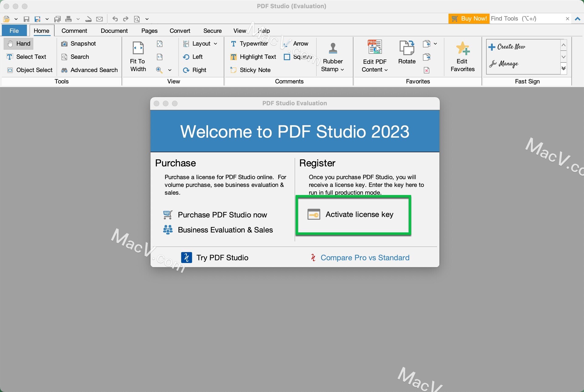Click the Delete pages icon with red X
Screen dimensions: 584x392
(426, 70)
